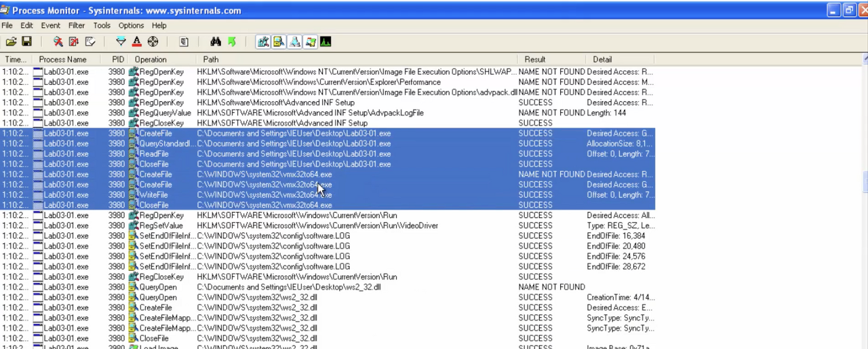Click the Time column header
The width and height of the screenshot is (868, 349).
click(x=16, y=59)
